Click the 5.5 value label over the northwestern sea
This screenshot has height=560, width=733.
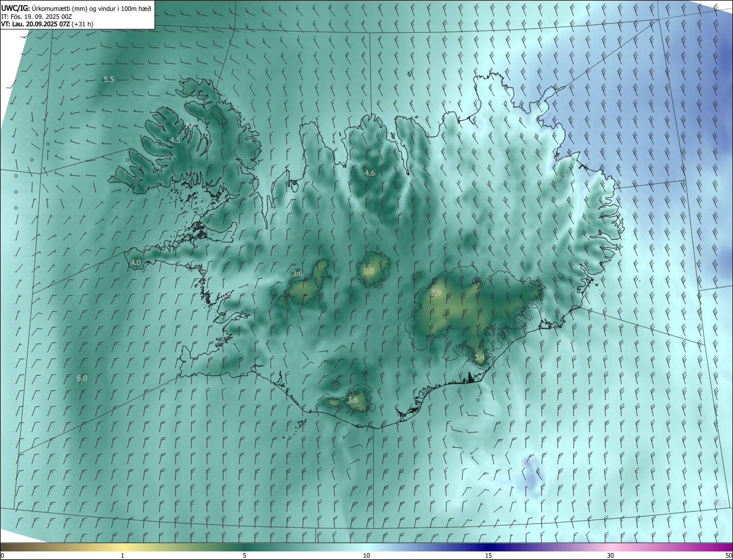pyautogui.click(x=109, y=79)
